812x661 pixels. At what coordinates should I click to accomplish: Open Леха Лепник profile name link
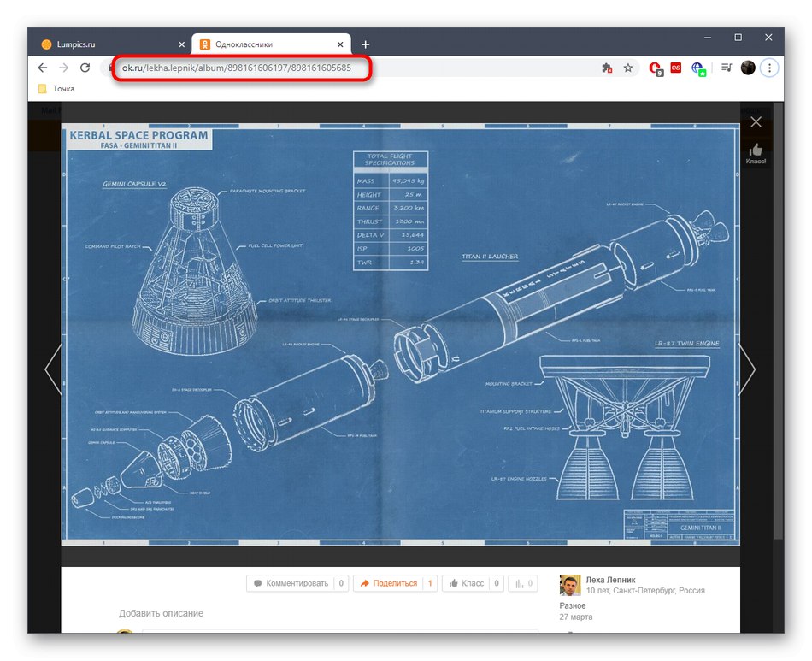point(610,580)
